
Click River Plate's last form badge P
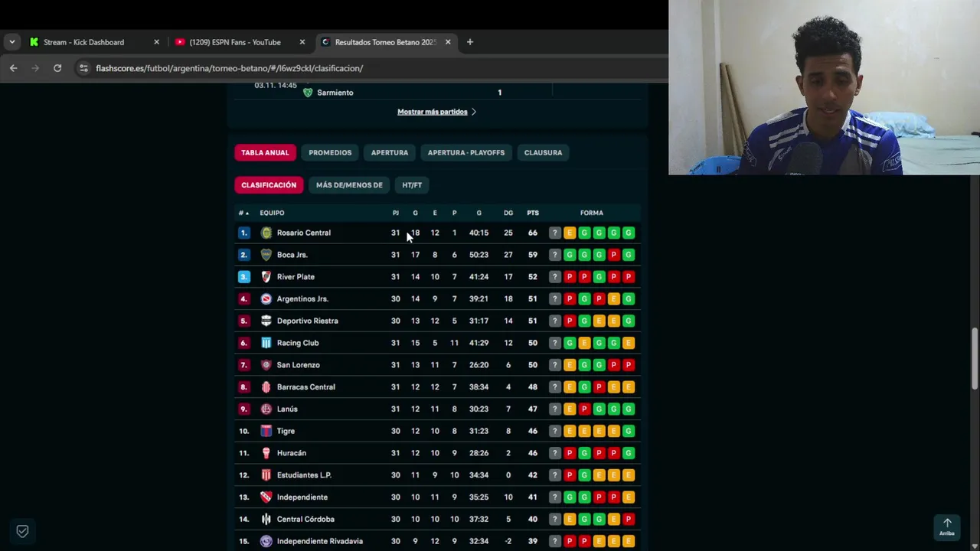(629, 277)
